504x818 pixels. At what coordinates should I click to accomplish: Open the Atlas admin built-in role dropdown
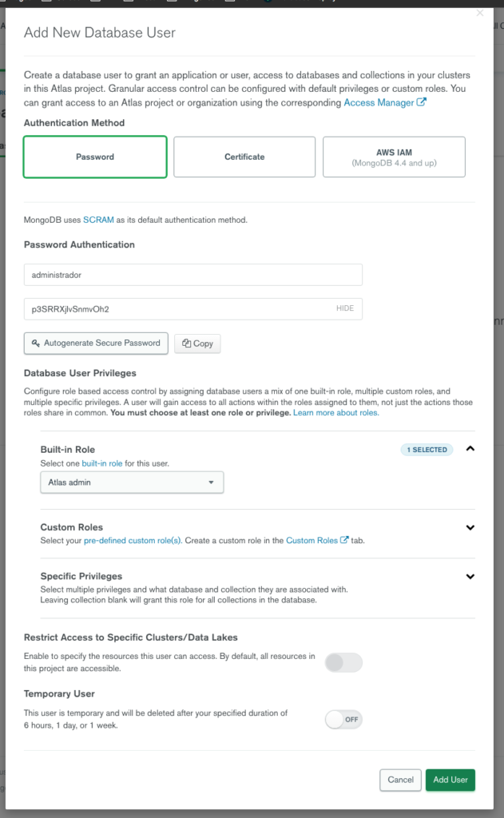(x=132, y=482)
